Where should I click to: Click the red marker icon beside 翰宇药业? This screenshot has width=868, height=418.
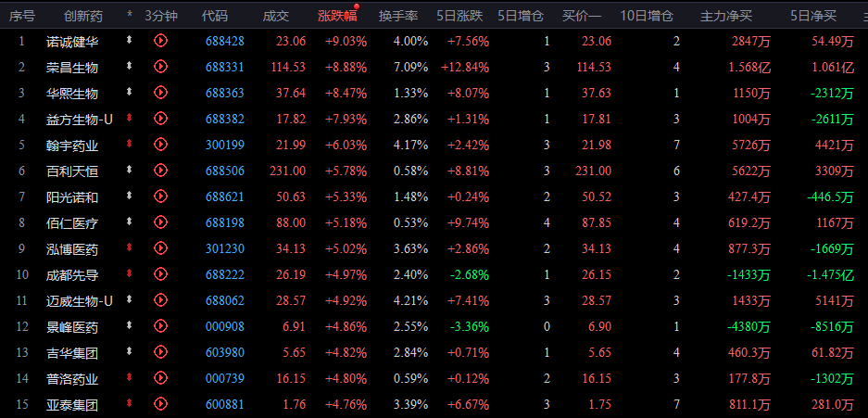point(130,144)
